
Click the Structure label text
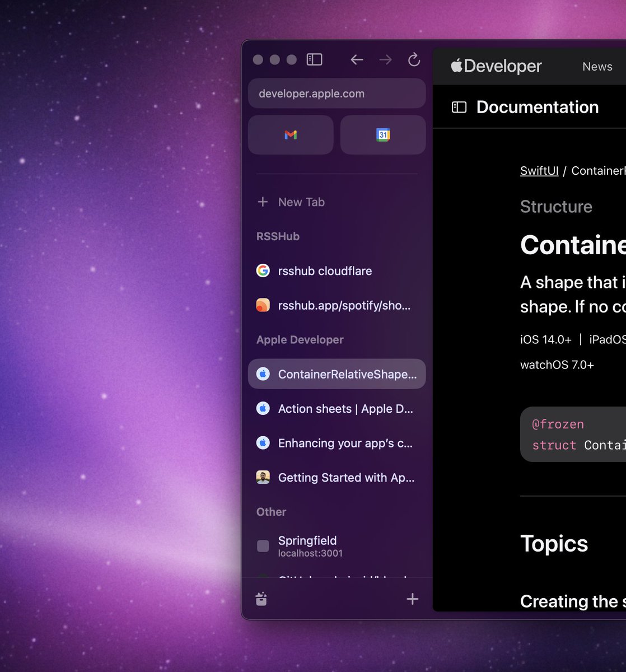click(556, 207)
